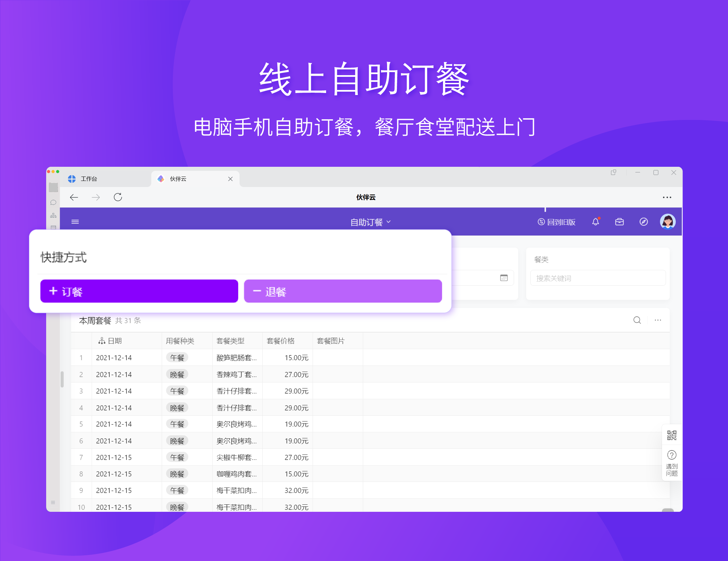728x561 pixels.
Task: Click the 遇到问题 help icon
Action: coord(671,456)
